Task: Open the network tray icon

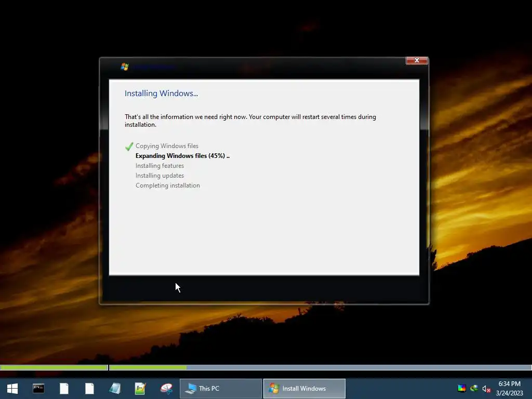Action: click(474, 389)
